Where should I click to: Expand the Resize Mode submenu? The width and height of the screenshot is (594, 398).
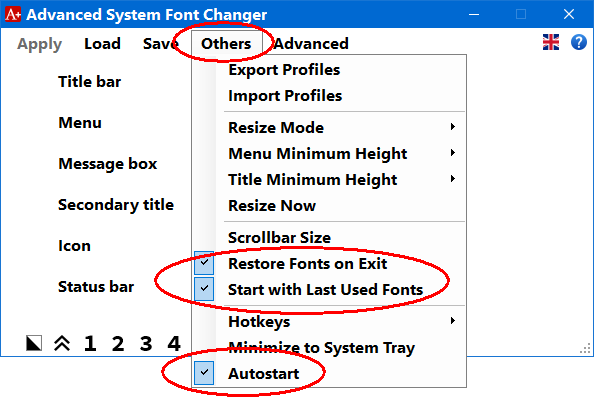tap(329, 127)
